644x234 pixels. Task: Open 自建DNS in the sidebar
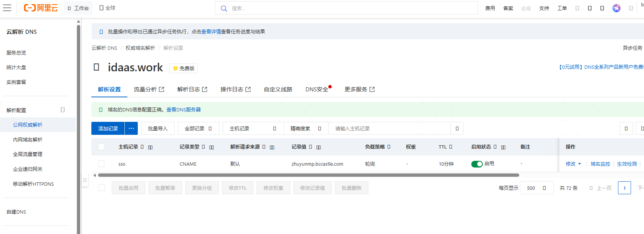16,212
